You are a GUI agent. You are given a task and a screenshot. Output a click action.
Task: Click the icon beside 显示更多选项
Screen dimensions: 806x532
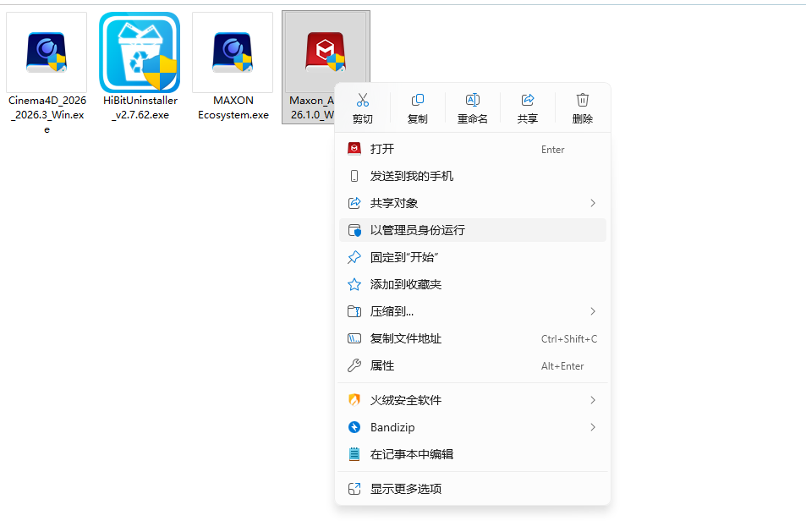coord(354,489)
